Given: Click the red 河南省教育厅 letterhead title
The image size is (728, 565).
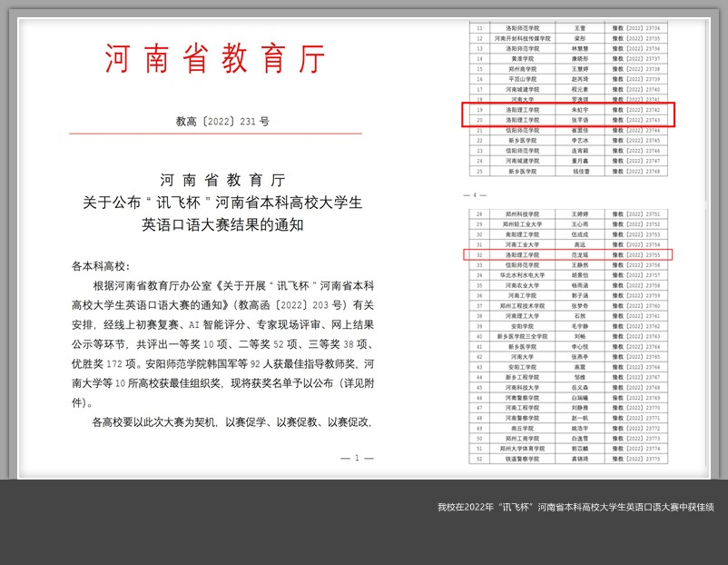Looking at the screenshot, I should point(214,60).
